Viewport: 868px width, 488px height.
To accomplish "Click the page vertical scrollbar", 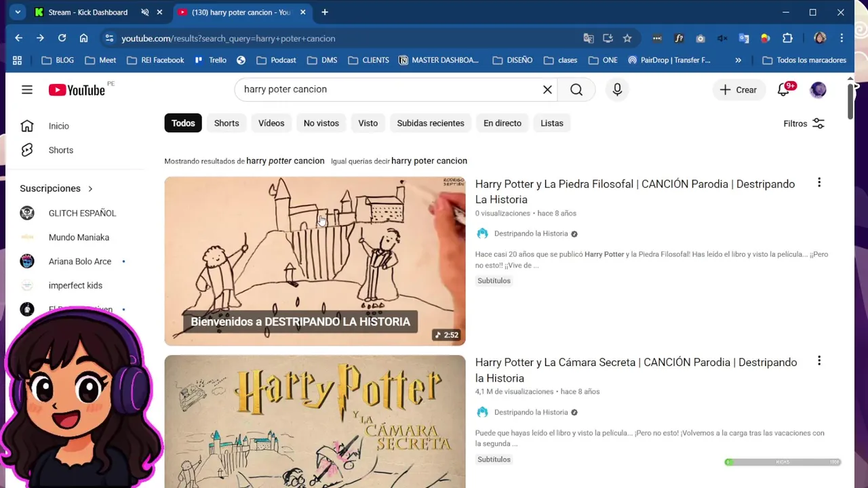I will pyautogui.click(x=850, y=102).
